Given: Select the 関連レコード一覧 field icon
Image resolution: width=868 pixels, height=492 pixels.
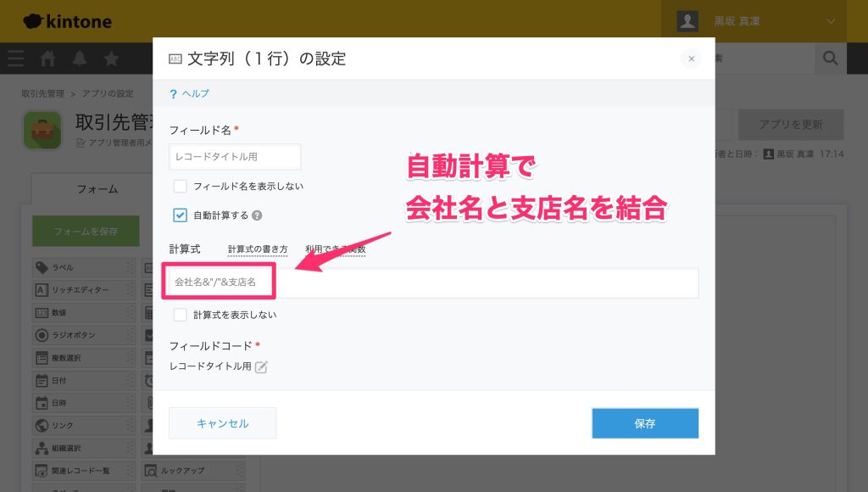Looking at the screenshot, I should (x=42, y=471).
